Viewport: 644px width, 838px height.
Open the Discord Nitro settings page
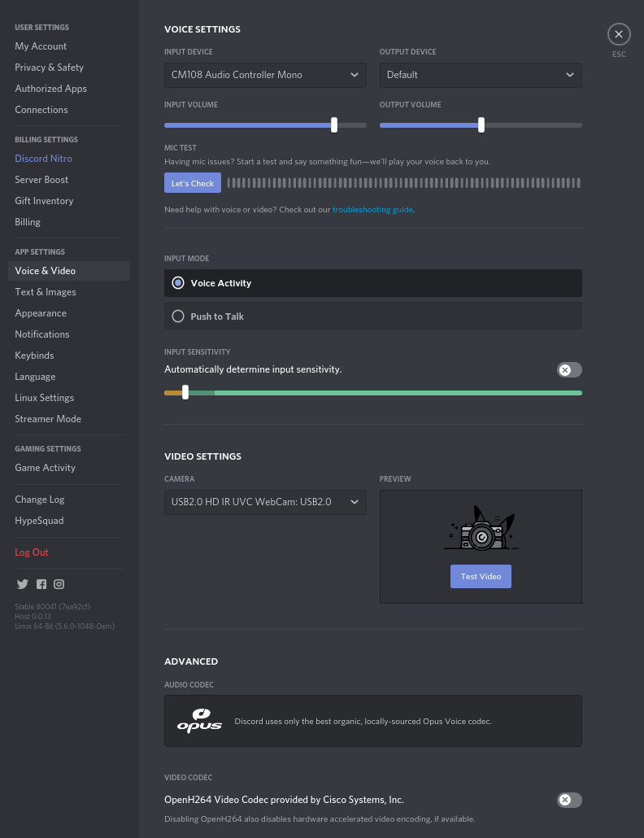click(x=43, y=159)
